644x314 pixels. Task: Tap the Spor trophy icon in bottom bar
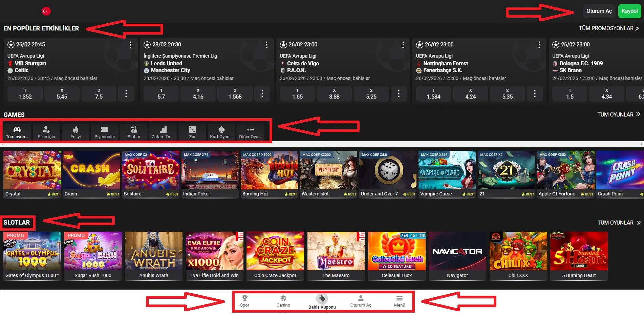(x=244, y=300)
